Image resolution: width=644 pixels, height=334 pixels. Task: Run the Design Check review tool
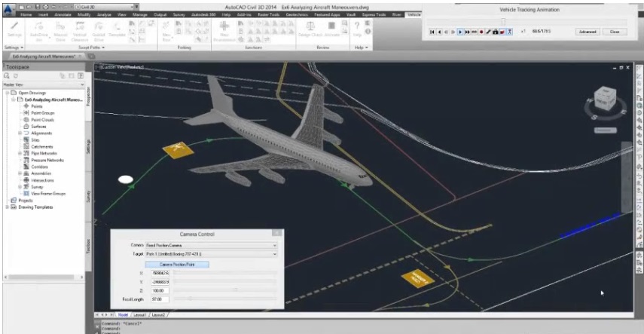310,29
